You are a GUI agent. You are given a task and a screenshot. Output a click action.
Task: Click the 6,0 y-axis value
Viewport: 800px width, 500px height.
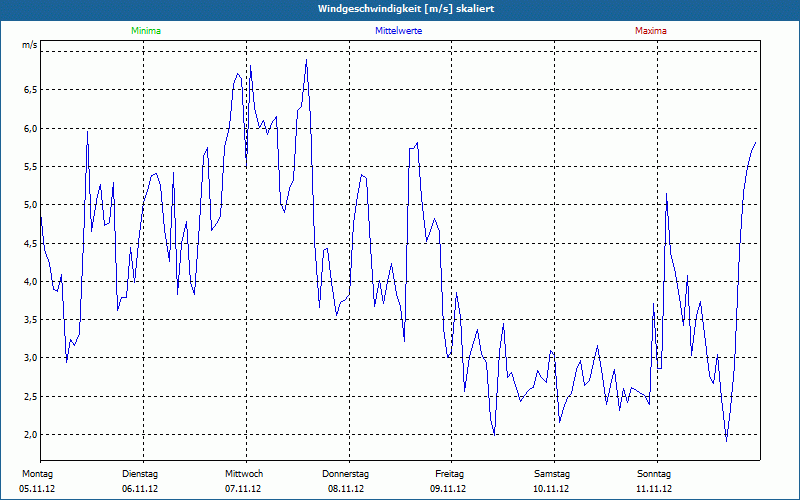(x=31, y=128)
